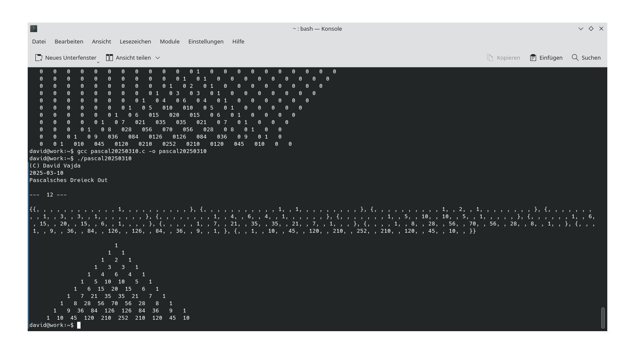Click the Einfügen paste icon
The image size is (635, 364).
533,58
